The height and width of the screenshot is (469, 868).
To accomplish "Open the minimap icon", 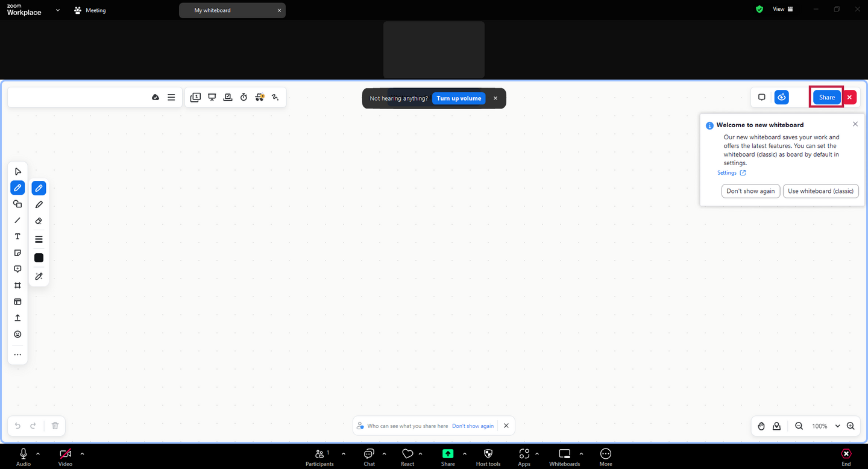I will (776, 426).
